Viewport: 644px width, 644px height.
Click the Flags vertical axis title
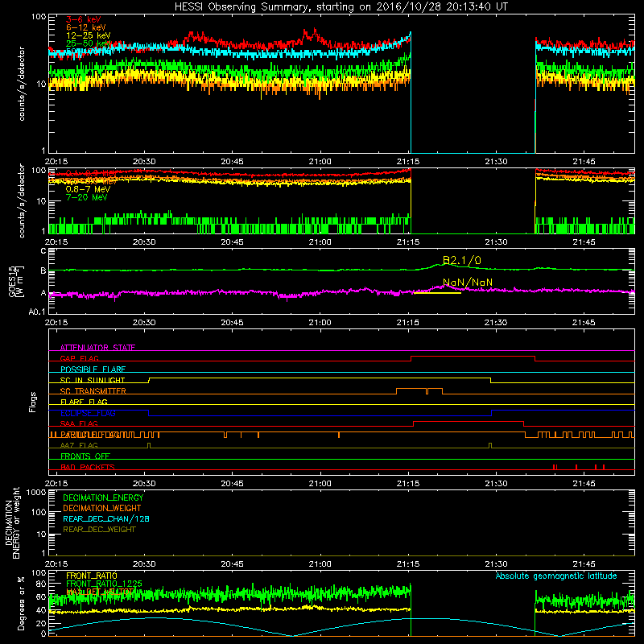click(x=33, y=402)
